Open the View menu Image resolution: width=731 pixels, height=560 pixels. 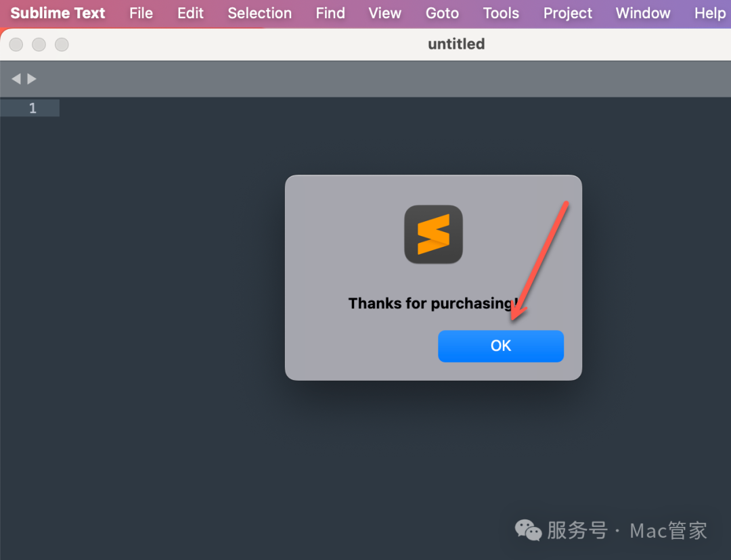[x=385, y=14]
